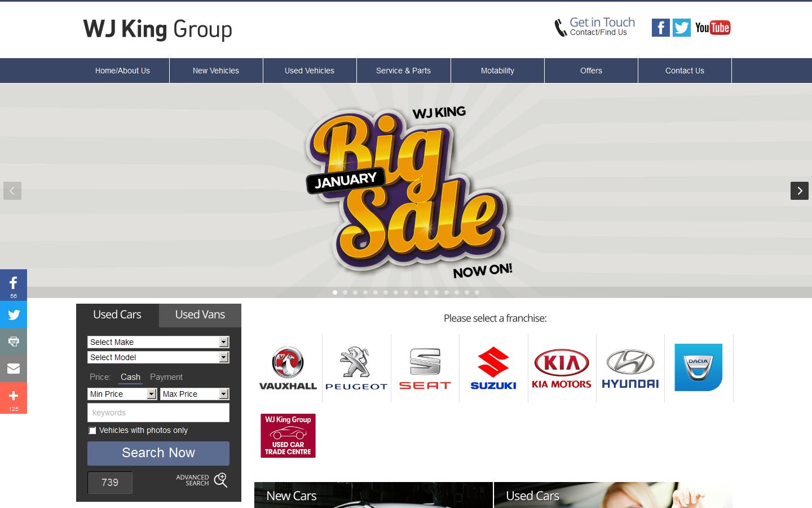Switch price search to Payment mode
Viewport: 812px width, 508px height.
(166, 377)
